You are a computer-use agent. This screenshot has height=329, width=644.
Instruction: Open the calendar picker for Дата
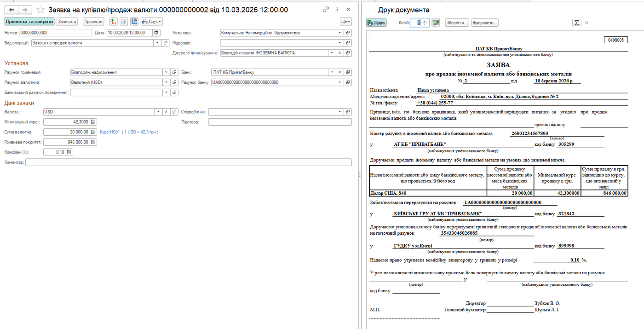pyautogui.click(x=156, y=33)
